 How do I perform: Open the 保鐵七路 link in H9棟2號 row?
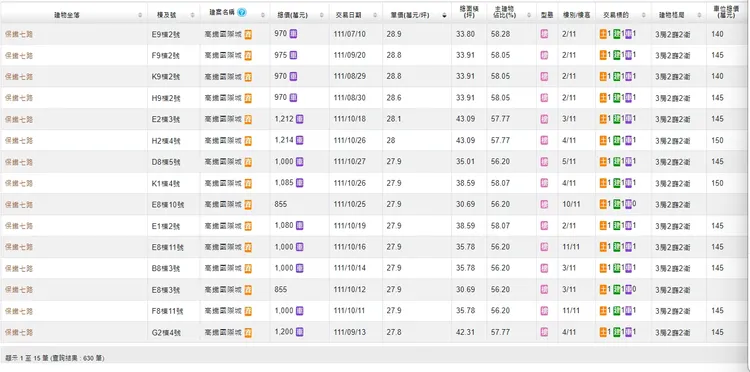click(19, 98)
